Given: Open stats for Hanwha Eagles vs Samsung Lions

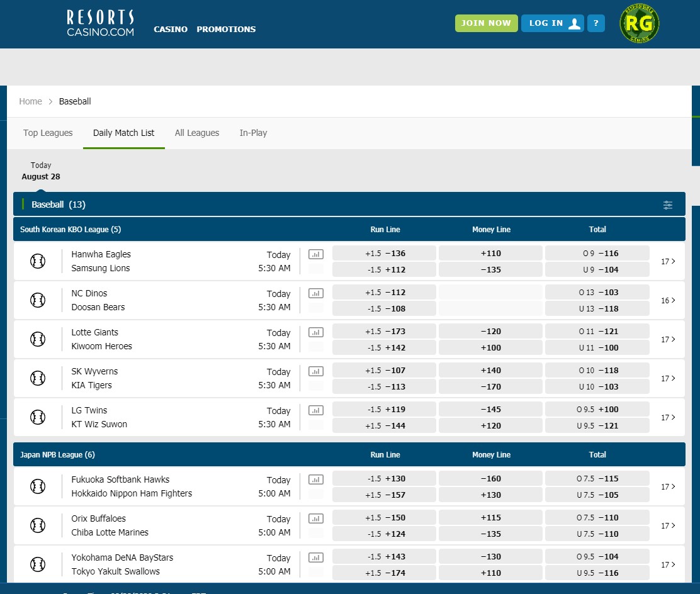Looking at the screenshot, I should pos(316,254).
